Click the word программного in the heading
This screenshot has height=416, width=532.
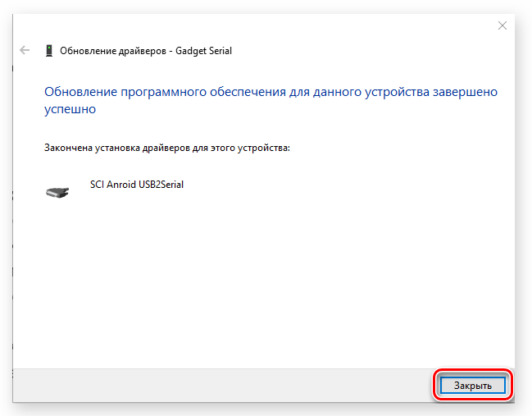tap(164, 93)
